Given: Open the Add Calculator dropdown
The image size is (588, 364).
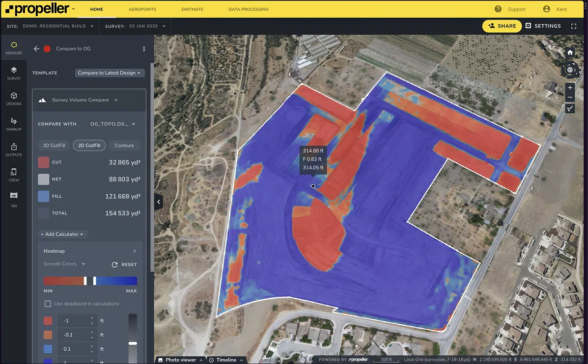Looking at the screenshot, I should [x=62, y=234].
